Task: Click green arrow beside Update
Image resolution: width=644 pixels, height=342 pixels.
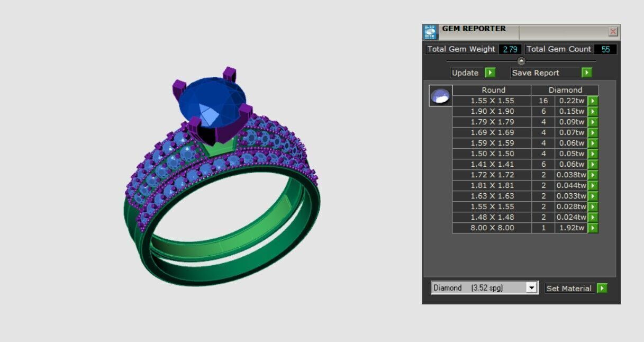Action: pyautogui.click(x=491, y=73)
